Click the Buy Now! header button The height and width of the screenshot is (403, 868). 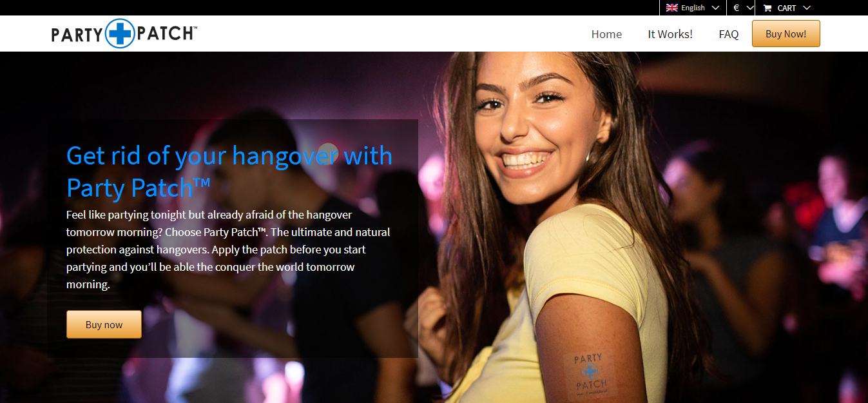[x=786, y=34]
